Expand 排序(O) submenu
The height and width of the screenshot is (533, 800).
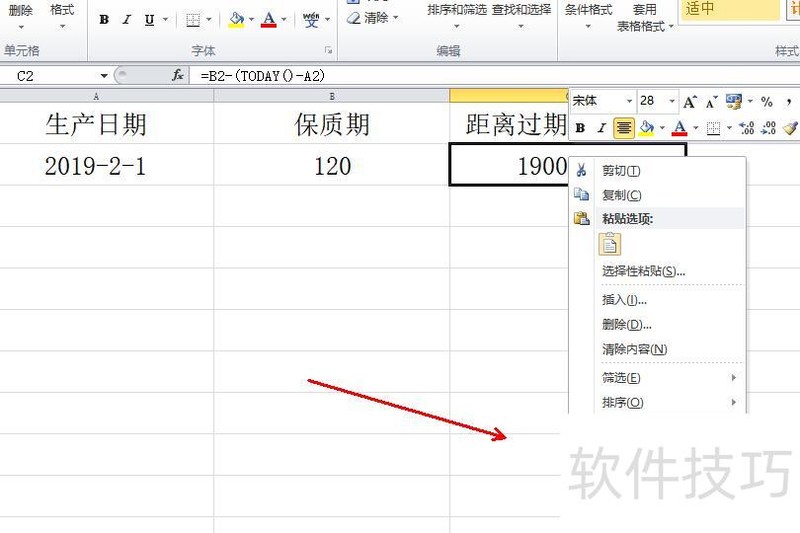pyautogui.click(x=657, y=402)
